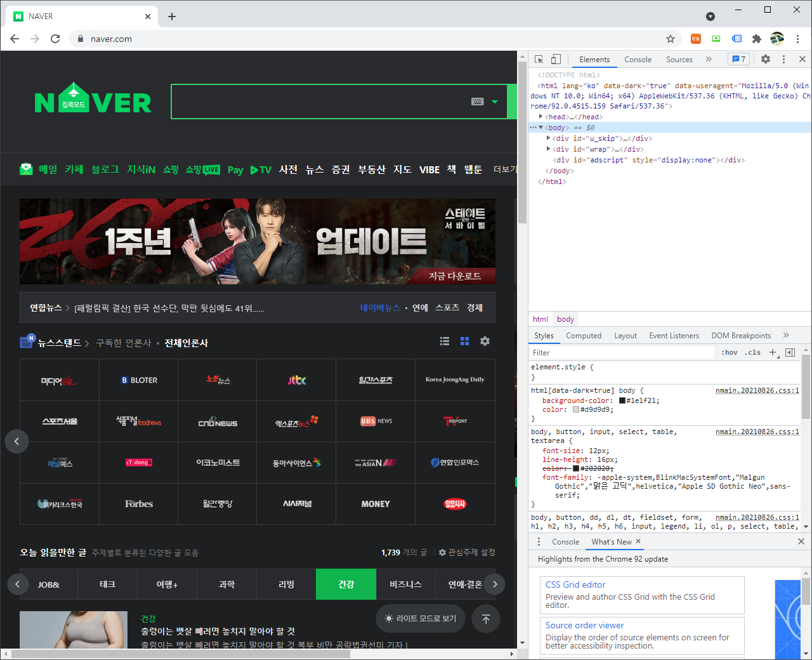
Task: Show previous topic tabs arrow
Action: (18, 584)
